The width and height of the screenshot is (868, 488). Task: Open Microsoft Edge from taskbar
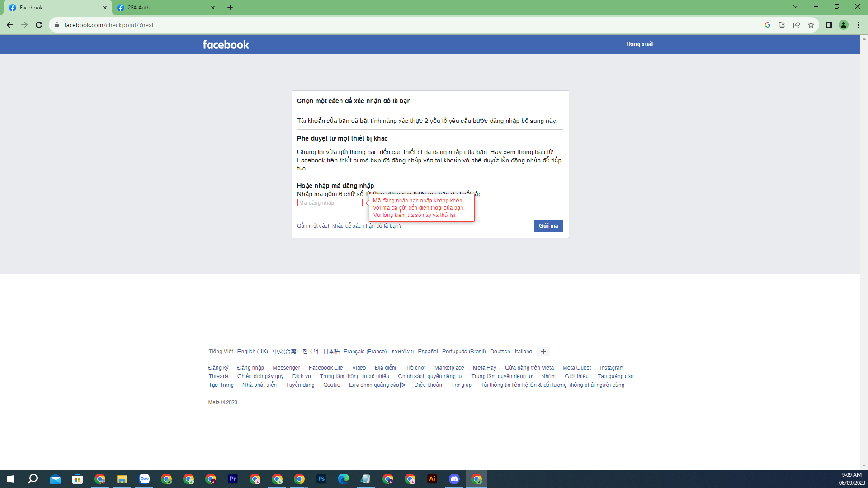[344, 479]
